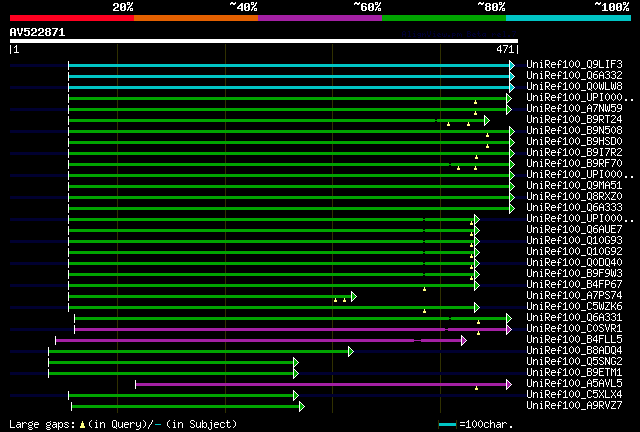Open the UniRef100_Q6A332 hit label
Screen dimensions: 640x432
[x=574, y=76]
